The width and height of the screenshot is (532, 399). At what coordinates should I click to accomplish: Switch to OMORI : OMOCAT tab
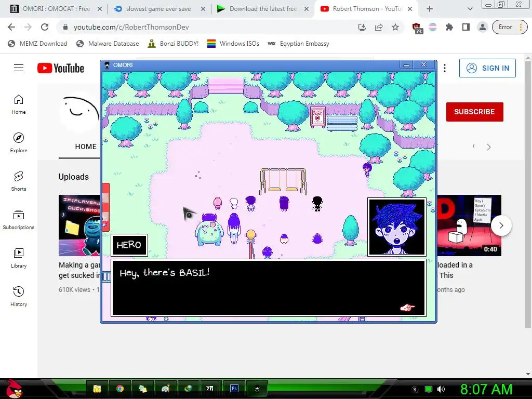56,9
